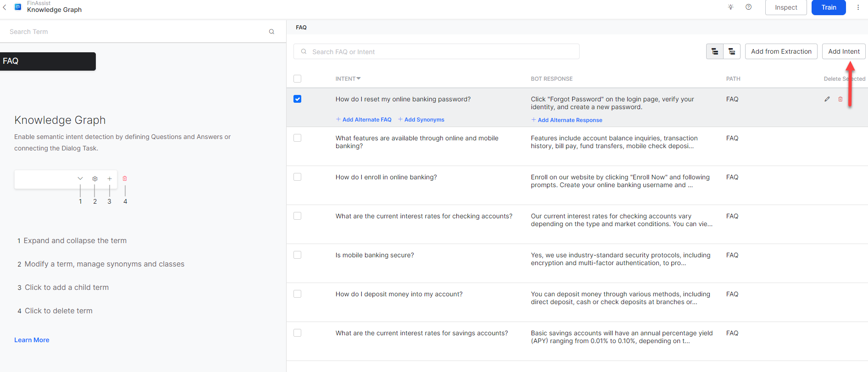Click the collapse all tree view icon
The width and height of the screenshot is (868, 372).
pos(732,52)
